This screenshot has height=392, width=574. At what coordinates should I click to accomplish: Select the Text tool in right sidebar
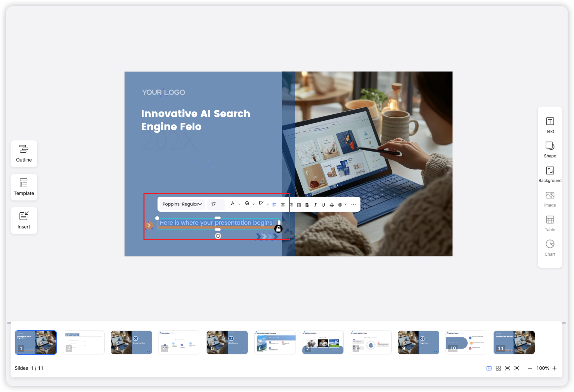tap(550, 125)
